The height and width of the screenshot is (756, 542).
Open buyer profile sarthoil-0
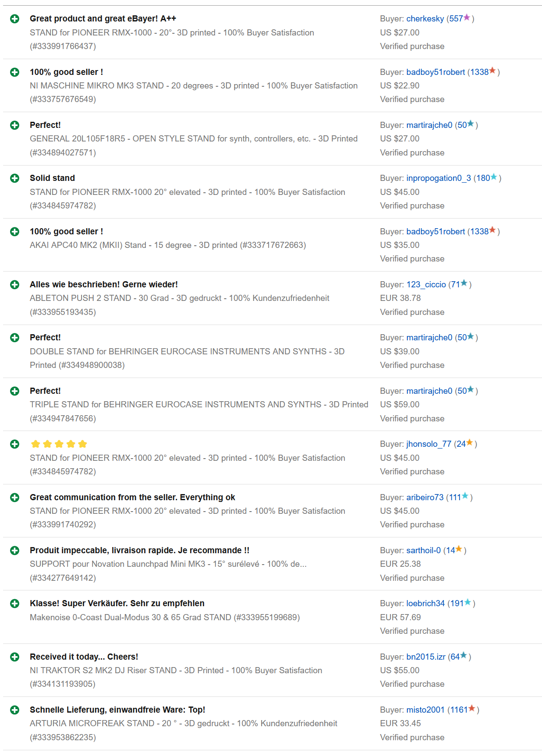click(424, 551)
